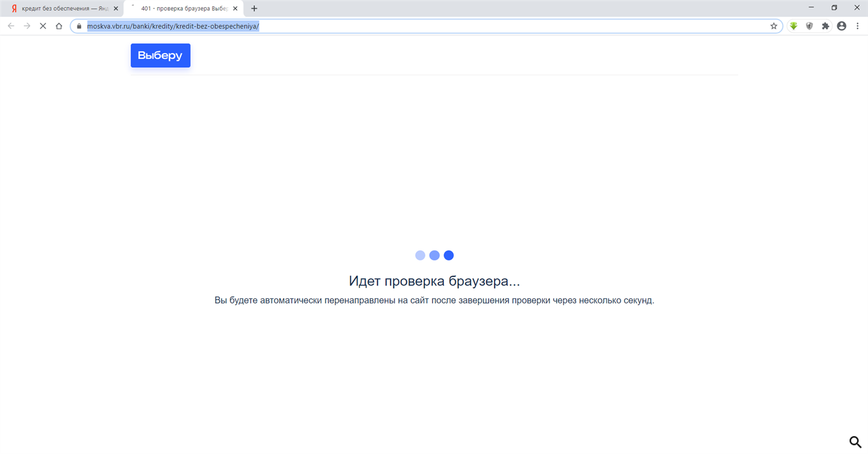The height and width of the screenshot is (454, 868).
Task: Close the кредит без обеспечения tab
Action: pos(116,8)
